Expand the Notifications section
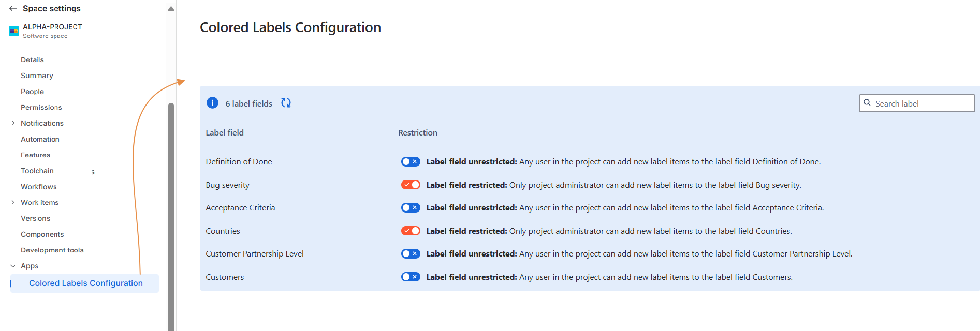This screenshot has height=331, width=980. tap(13, 123)
